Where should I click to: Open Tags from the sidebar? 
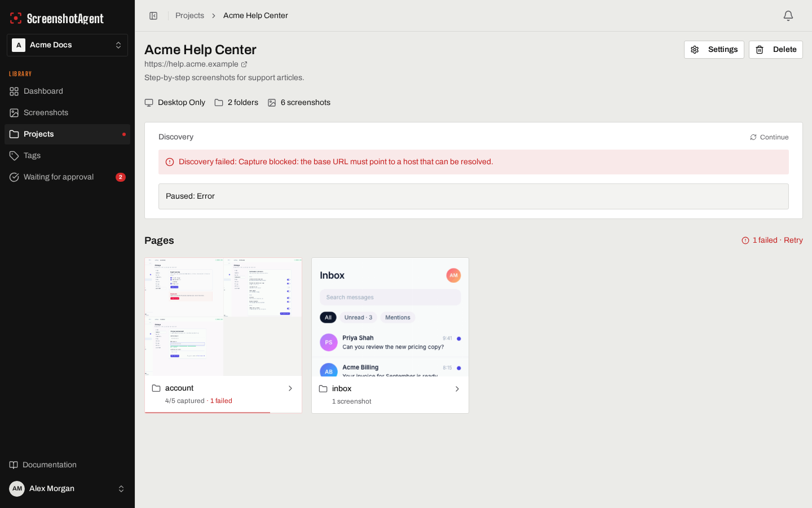pyautogui.click(x=67, y=156)
